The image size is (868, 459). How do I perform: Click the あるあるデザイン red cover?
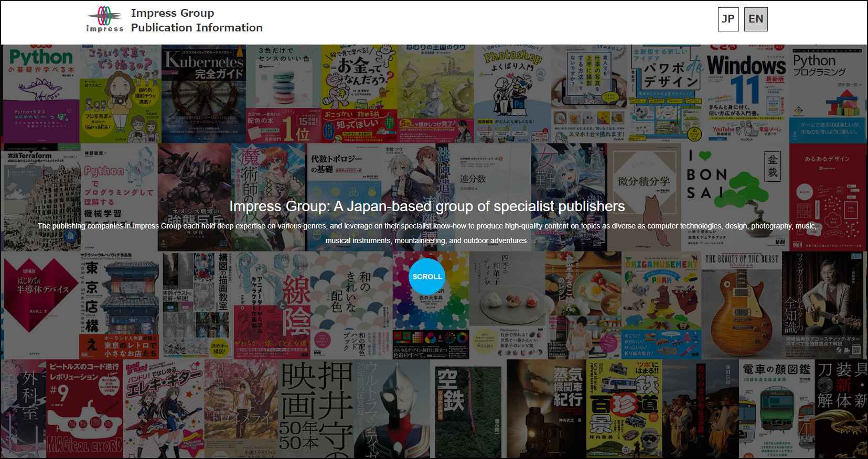click(828, 198)
